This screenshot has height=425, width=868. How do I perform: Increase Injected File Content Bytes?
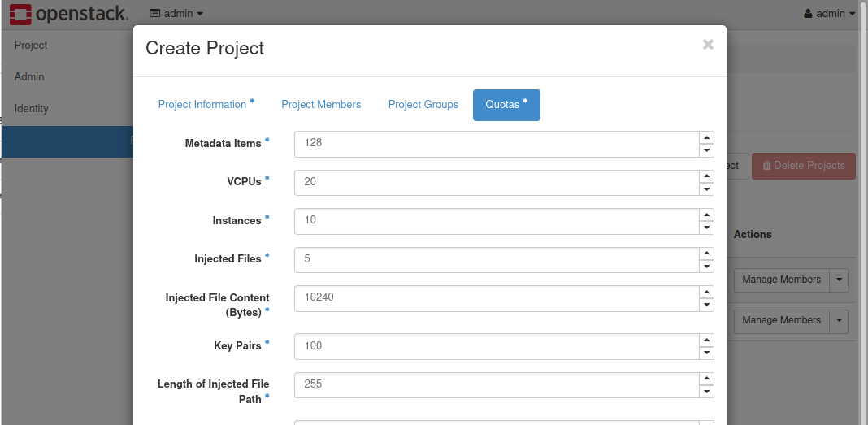click(x=706, y=293)
